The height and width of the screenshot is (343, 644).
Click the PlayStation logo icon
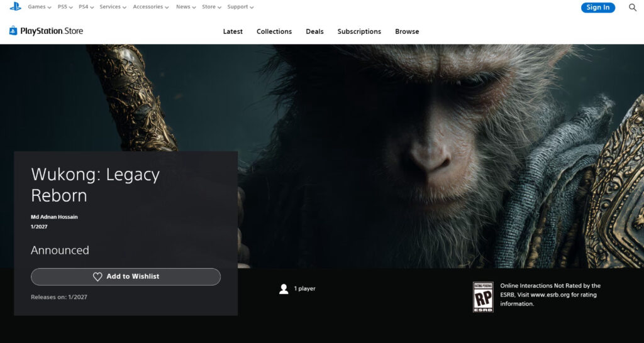click(15, 7)
